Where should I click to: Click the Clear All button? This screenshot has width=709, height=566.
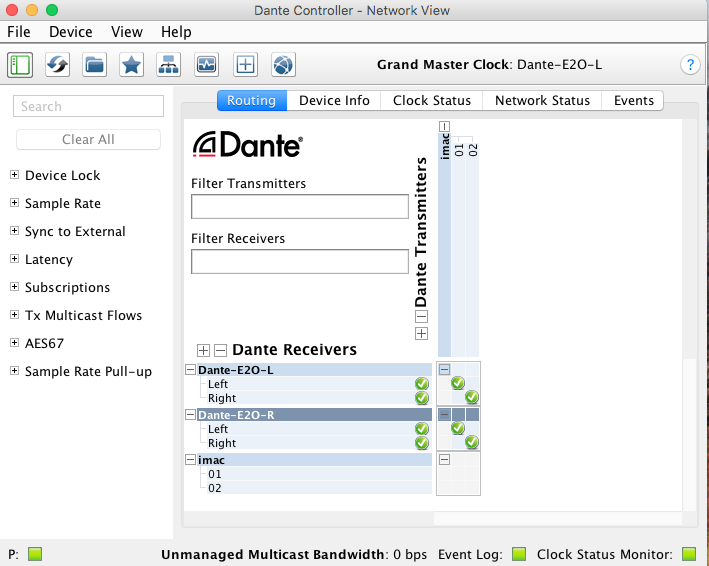click(88, 139)
